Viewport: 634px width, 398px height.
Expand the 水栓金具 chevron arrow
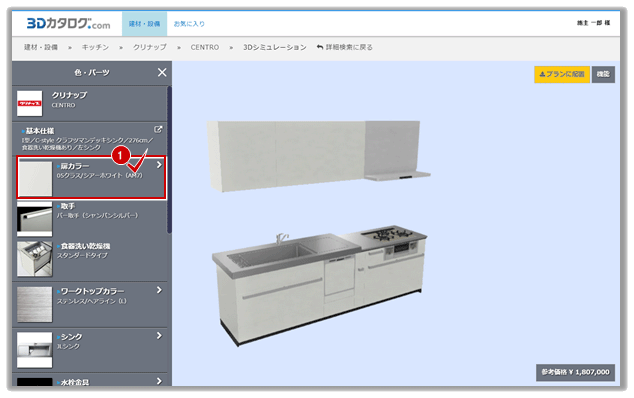click(x=159, y=381)
